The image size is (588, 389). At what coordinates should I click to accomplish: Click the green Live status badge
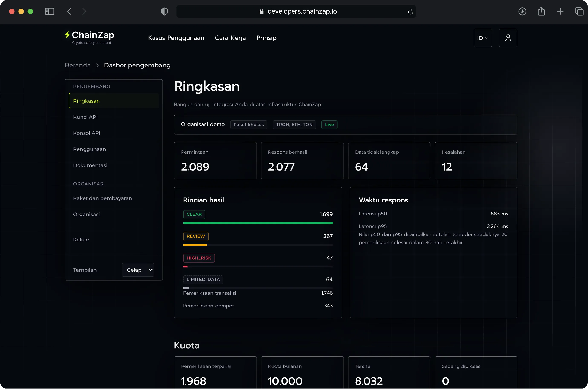click(329, 125)
